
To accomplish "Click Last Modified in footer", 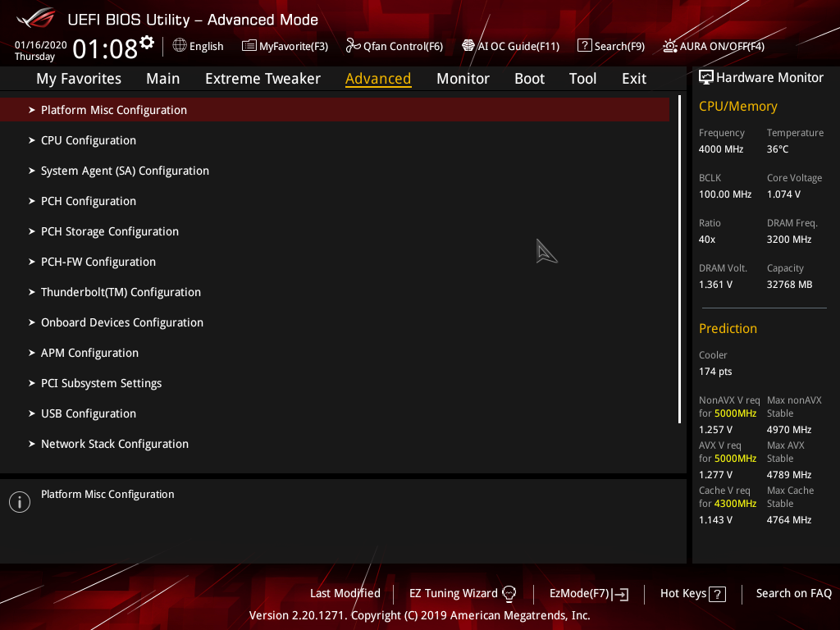I will click(345, 594).
